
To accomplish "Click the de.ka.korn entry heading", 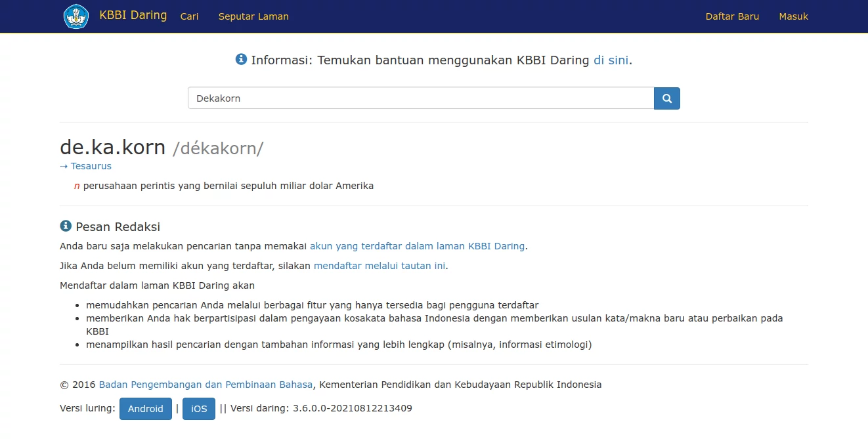I will (x=113, y=147).
